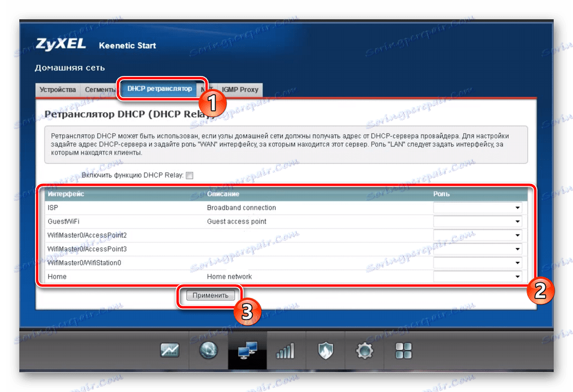Switch to the Сегменты tab
Image resolution: width=573 pixels, height=392 pixels.
click(x=100, y=89)
